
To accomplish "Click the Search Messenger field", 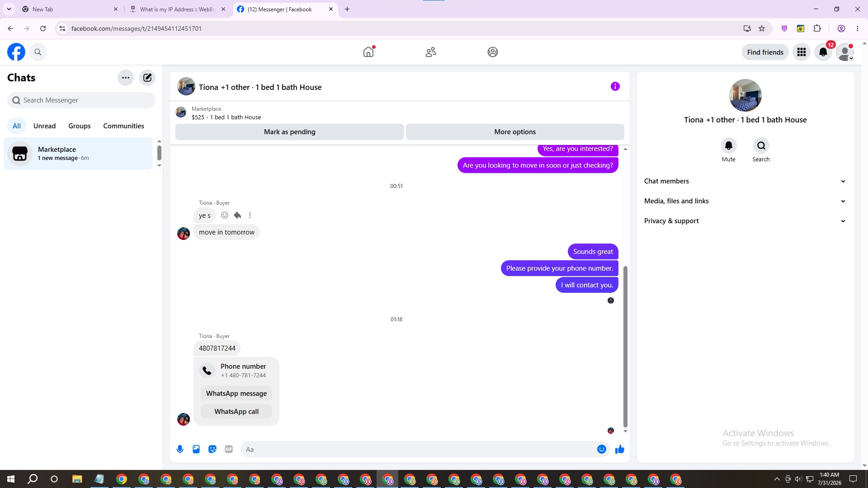I will 81,100.
